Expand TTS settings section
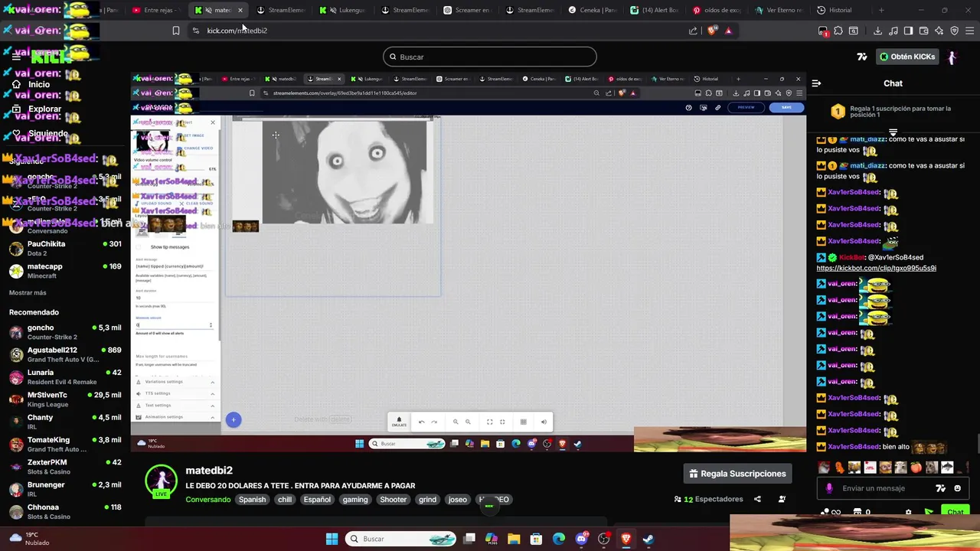This screenshot has height=551, width=980. pos(175,393)
